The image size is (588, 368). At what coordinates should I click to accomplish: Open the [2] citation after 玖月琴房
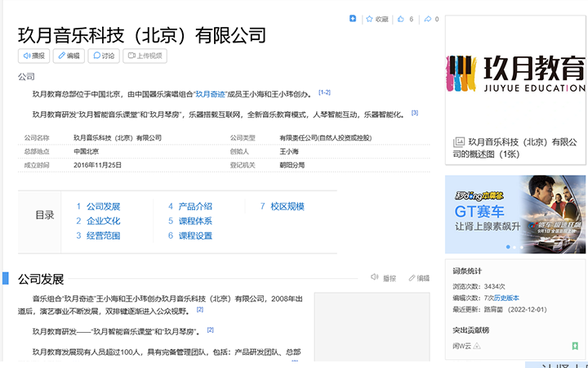click(x=211, y=330)
